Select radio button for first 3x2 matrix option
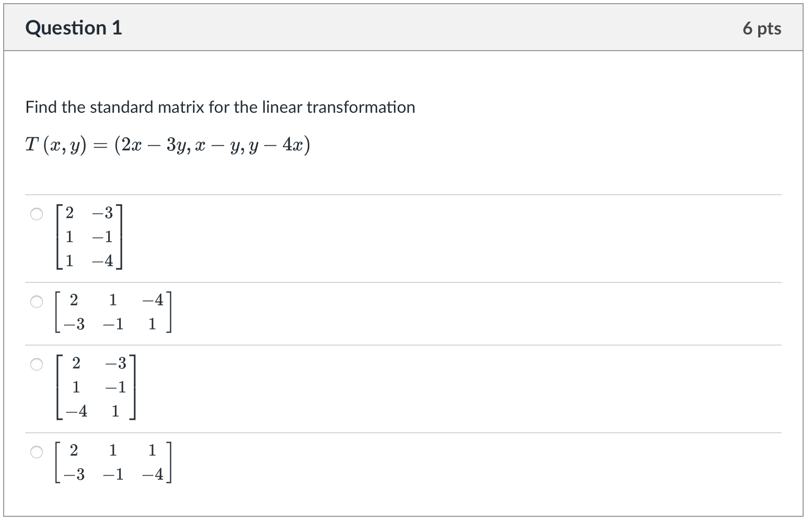The image size is (812, 521). coord(36,214)
